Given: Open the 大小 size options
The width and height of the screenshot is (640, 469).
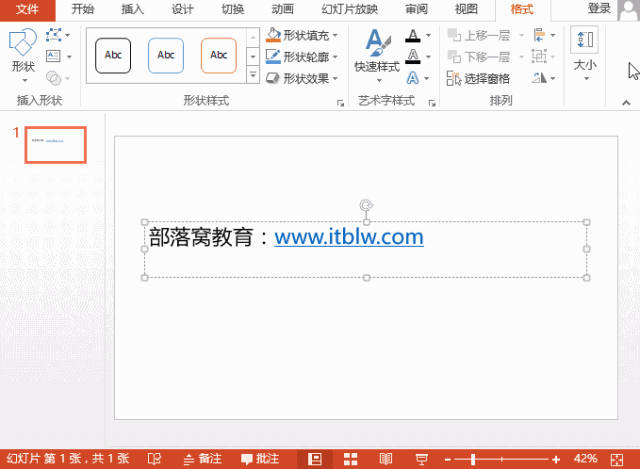Looking at the screenshot, I should (x=585, y=53).
